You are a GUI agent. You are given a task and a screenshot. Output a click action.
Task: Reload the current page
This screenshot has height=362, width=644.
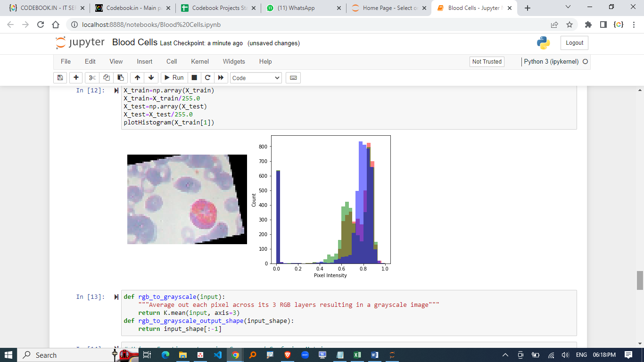[41, 25]
